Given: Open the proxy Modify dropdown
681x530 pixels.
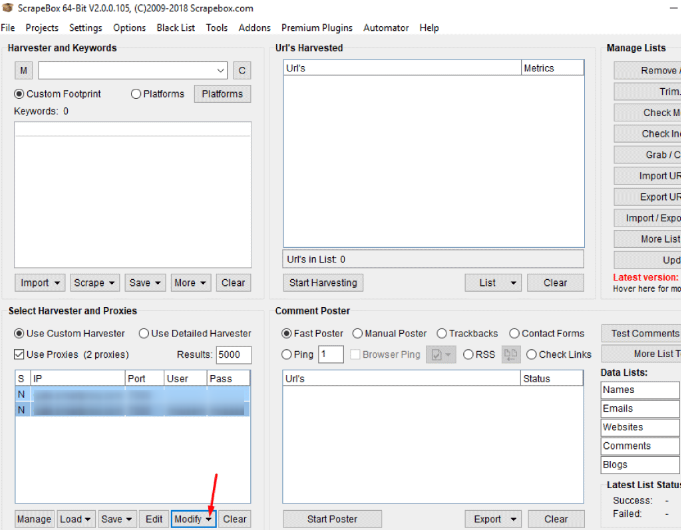Looking at the screenshot, I should [x=193, y=519].
